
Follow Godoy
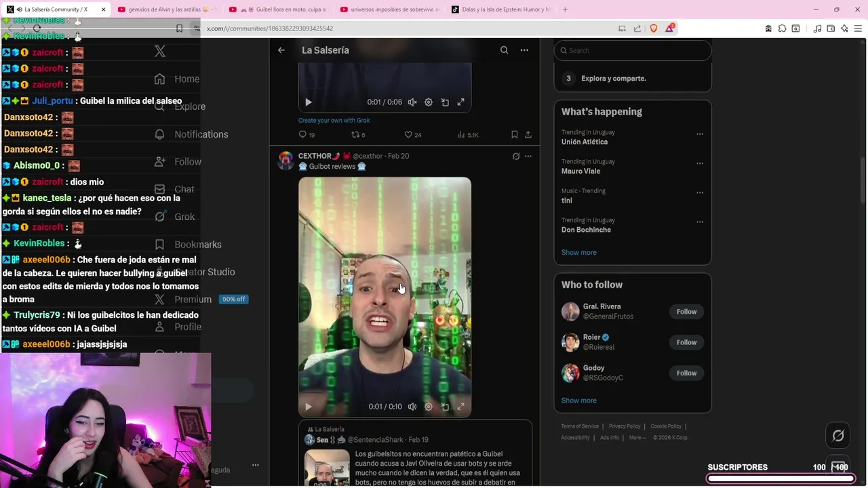[686, 373]
